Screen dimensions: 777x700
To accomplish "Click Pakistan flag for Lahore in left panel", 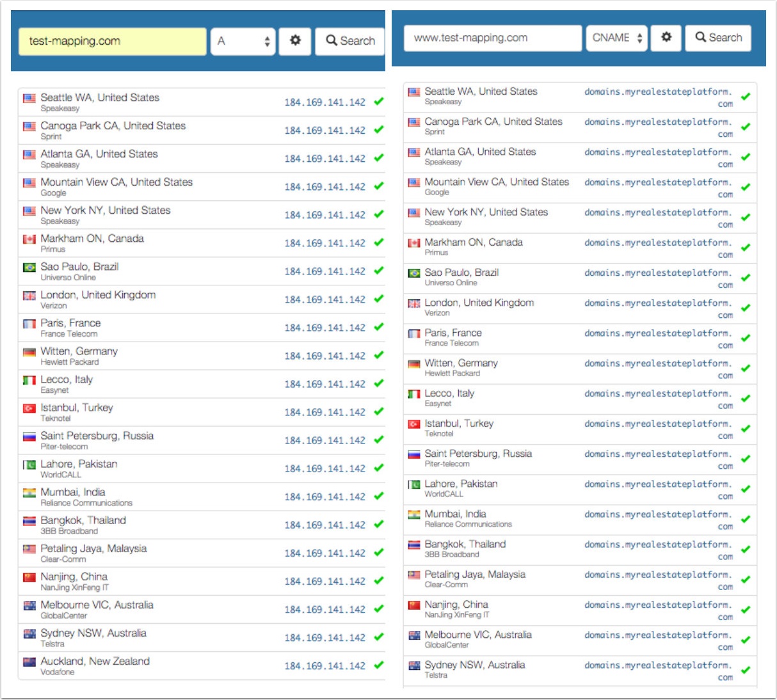I will click(29, 465).
